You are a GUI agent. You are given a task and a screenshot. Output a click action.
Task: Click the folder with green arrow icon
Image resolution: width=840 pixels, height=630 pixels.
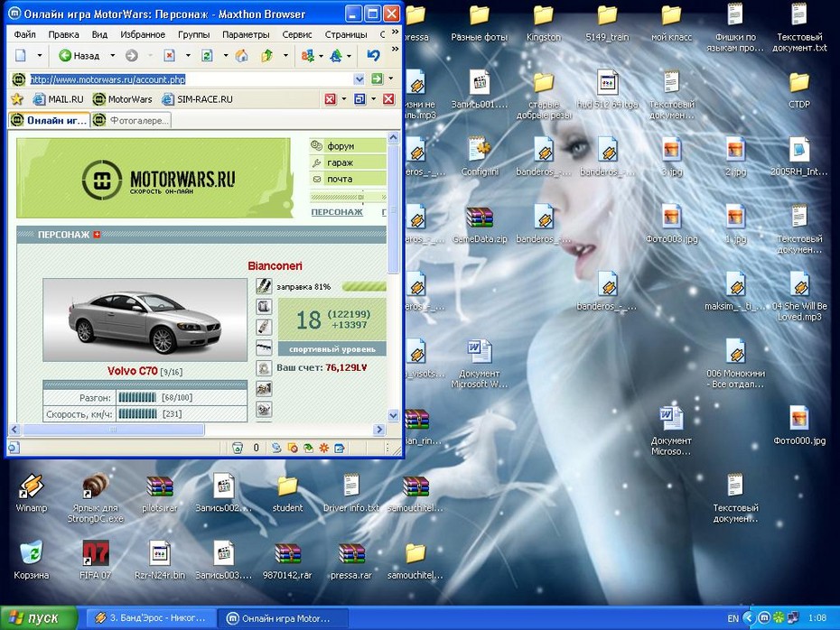[x=266, y=55]
